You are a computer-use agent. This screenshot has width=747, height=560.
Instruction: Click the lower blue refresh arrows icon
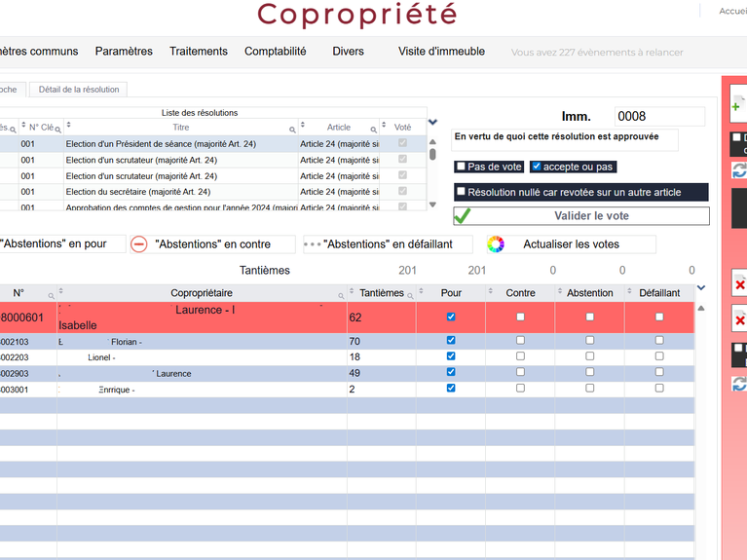740,384
